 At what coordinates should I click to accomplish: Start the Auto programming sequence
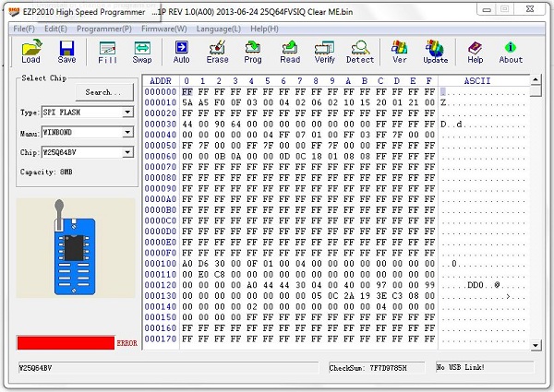pyautogui.click(x=181, y=52)
